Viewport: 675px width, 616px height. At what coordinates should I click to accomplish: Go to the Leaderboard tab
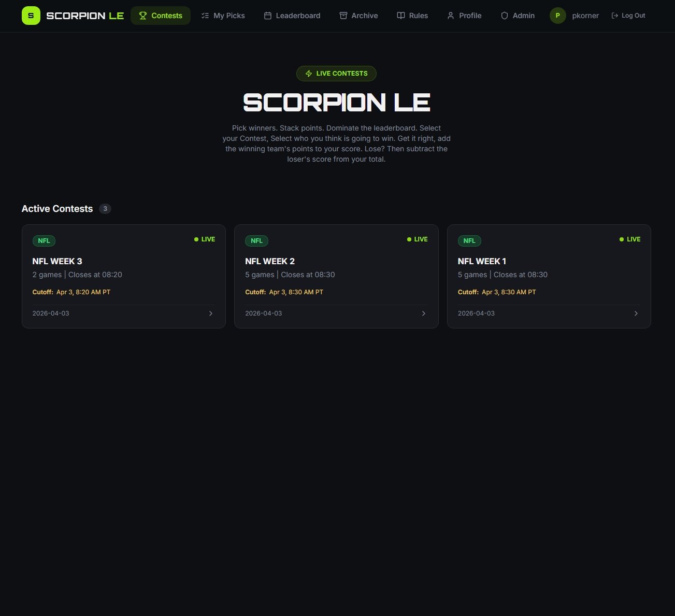292,16
